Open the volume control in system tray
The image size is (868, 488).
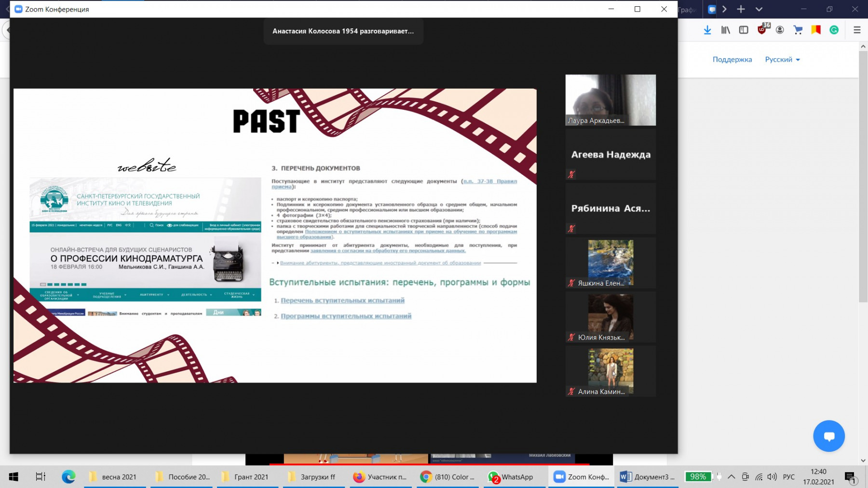click(x=772, y=477)
